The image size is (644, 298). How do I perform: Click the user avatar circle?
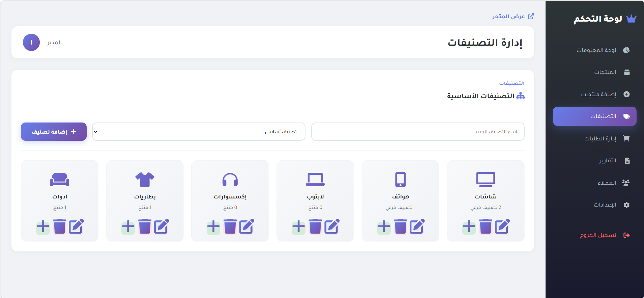31,43
